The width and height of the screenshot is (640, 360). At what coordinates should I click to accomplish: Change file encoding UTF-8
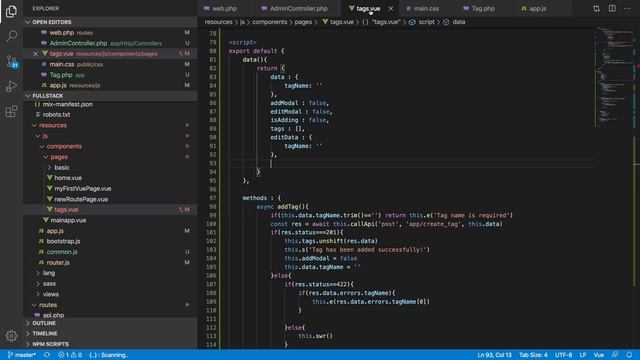(x=563, y=355)
